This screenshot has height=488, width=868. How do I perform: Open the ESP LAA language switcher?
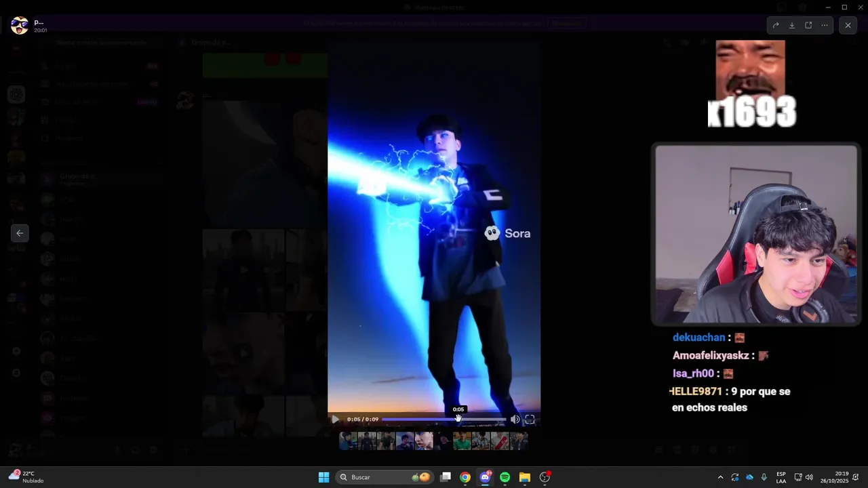coord(781,477)
